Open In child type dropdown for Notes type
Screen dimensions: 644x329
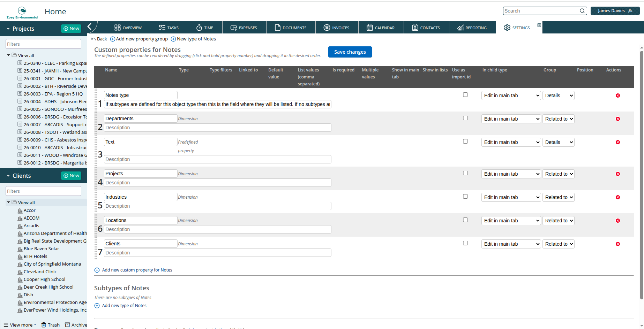[x=511, y=95]
